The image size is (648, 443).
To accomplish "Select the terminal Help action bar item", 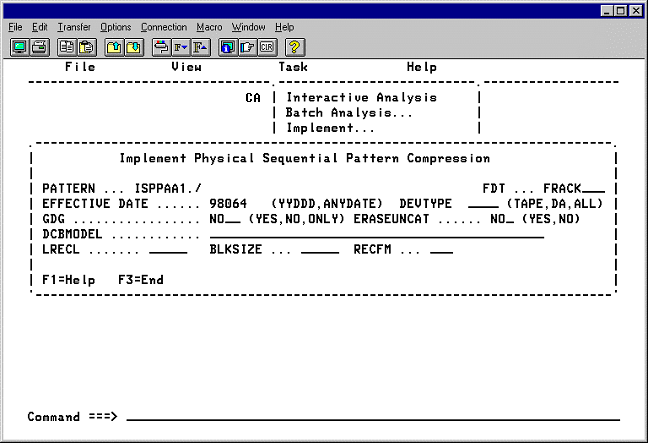I will (422, 67).
